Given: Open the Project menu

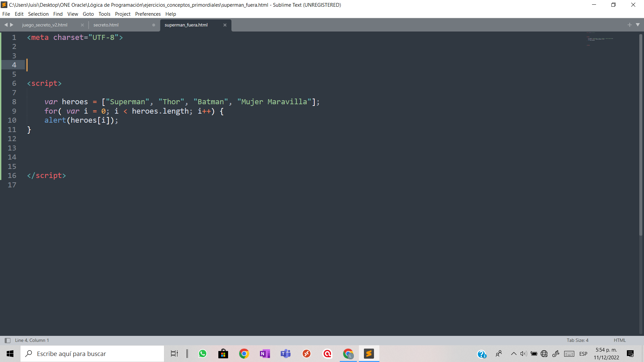Looking at the screenshot, I should coord(123,14).
